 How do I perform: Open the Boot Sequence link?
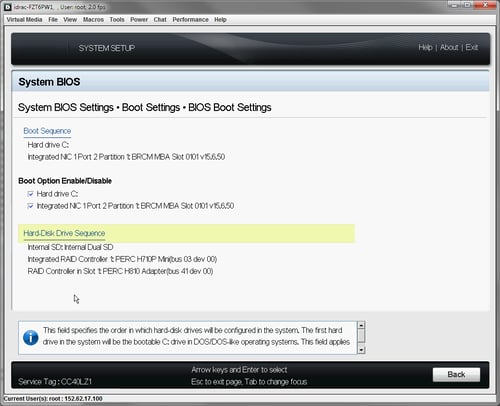coord(47,131)
